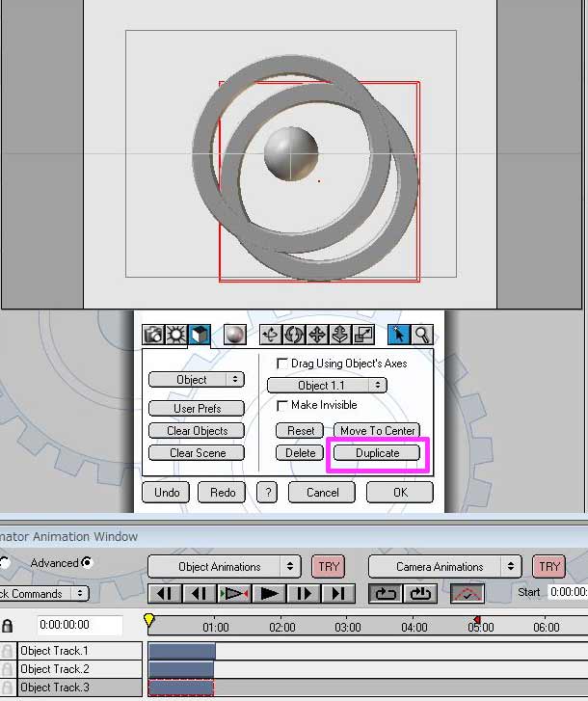
Task: Enable Drag Using Object's Axes
Action: click(x=281, y=364)
